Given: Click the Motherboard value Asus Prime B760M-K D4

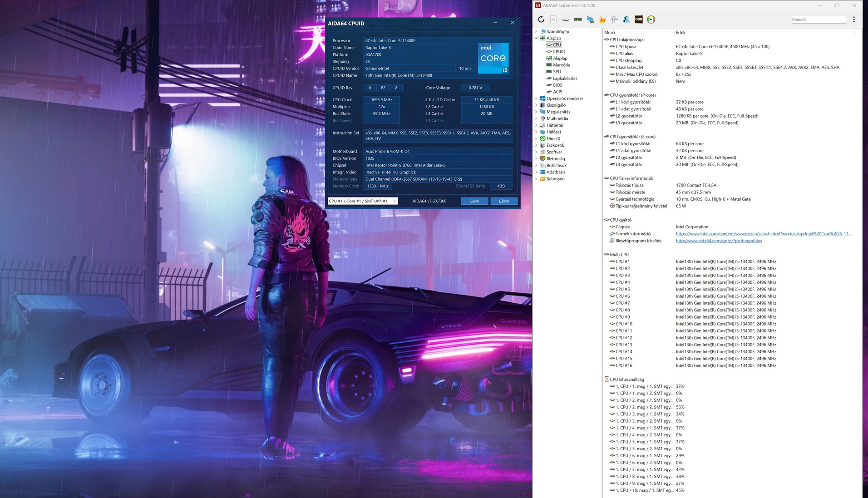Looking at the screenshot, I should click(x=438, y=152).
